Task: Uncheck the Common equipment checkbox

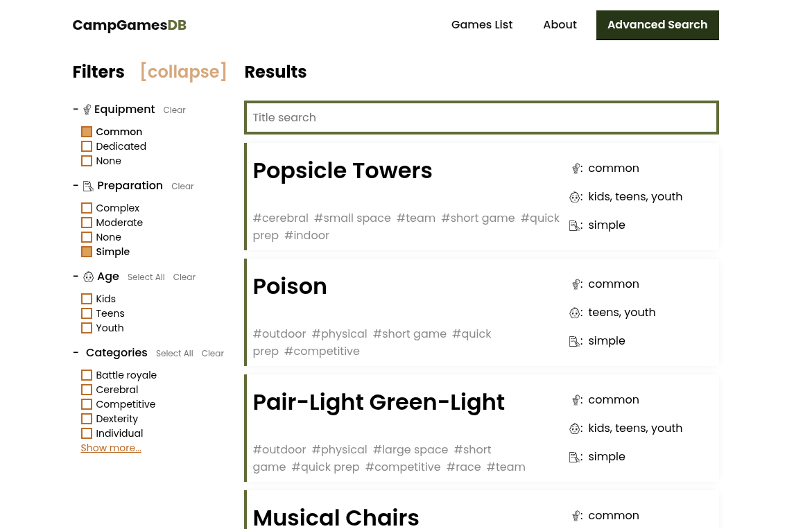Action: click(x=87, y=131)
